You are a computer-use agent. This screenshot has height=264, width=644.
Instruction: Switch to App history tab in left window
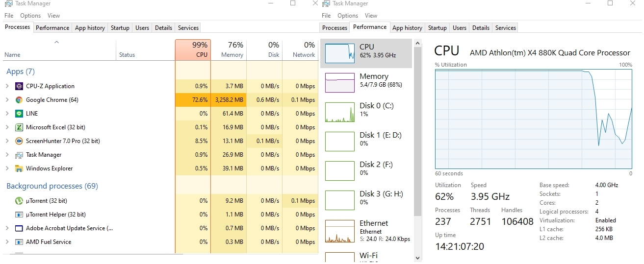point(90,28)
